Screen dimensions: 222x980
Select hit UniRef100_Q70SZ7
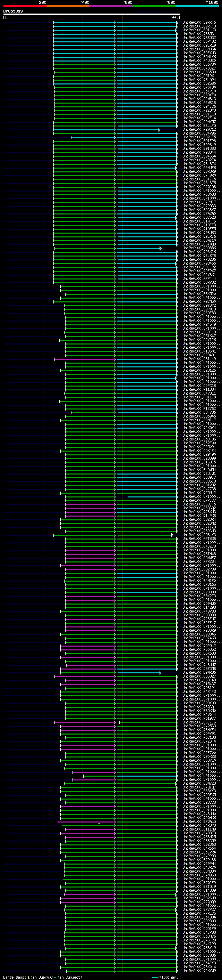coord(199,68)
